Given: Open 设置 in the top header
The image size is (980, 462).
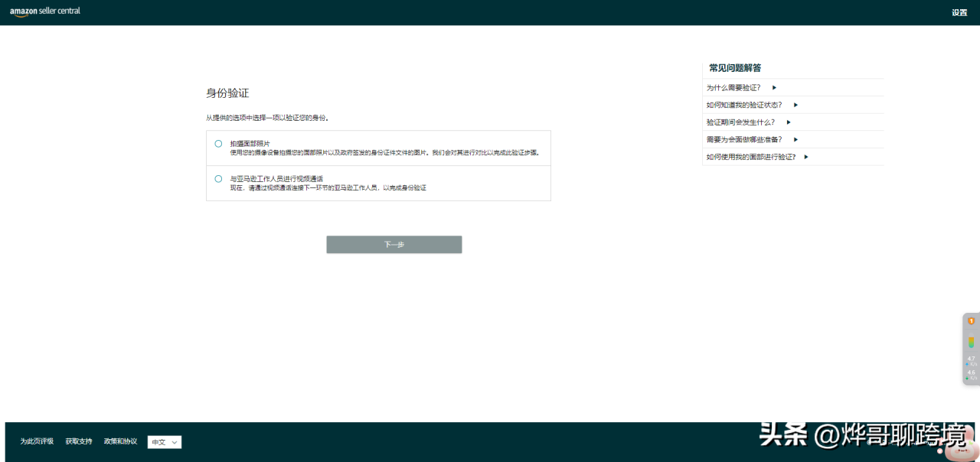Looking at the screenshot, I should point(959,13).
